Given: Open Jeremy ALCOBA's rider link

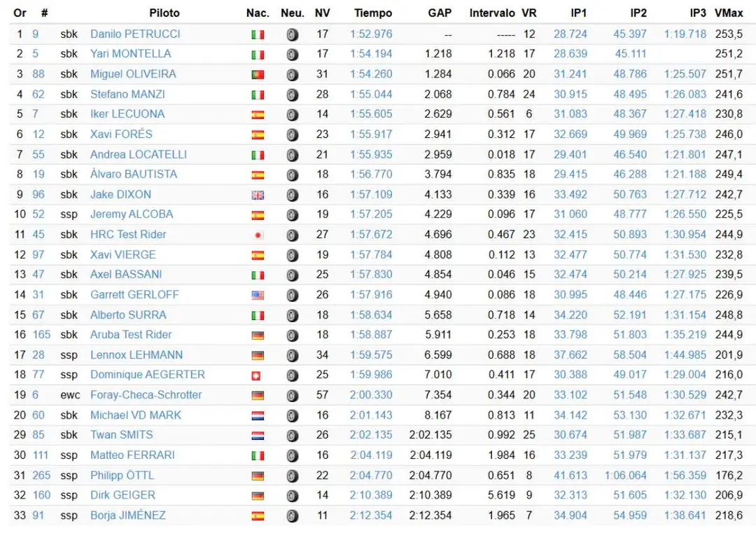Looking at the screenshot, I should [x=132, y=214].
